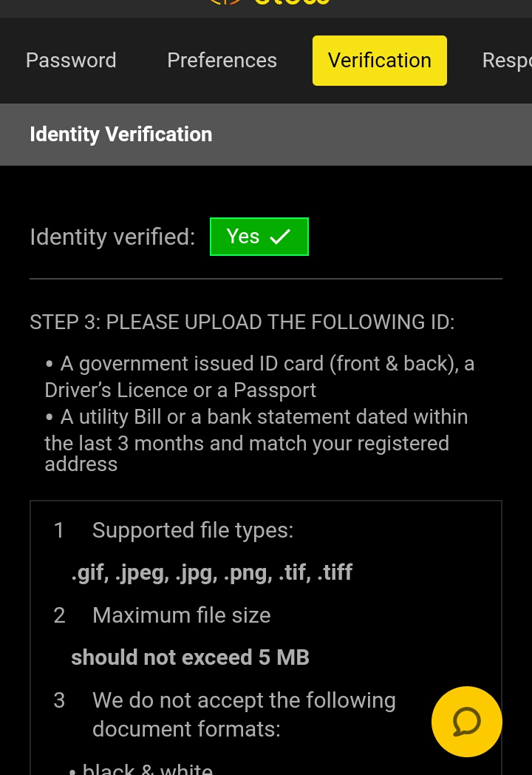
Task: Click the Identity verified label
Action: (x=112, y=237)
